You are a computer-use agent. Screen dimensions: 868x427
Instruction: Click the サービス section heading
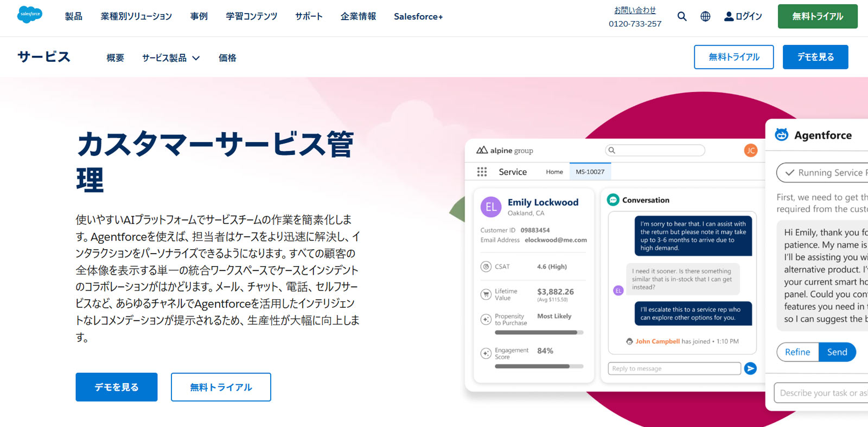click(x=44, y=57)
